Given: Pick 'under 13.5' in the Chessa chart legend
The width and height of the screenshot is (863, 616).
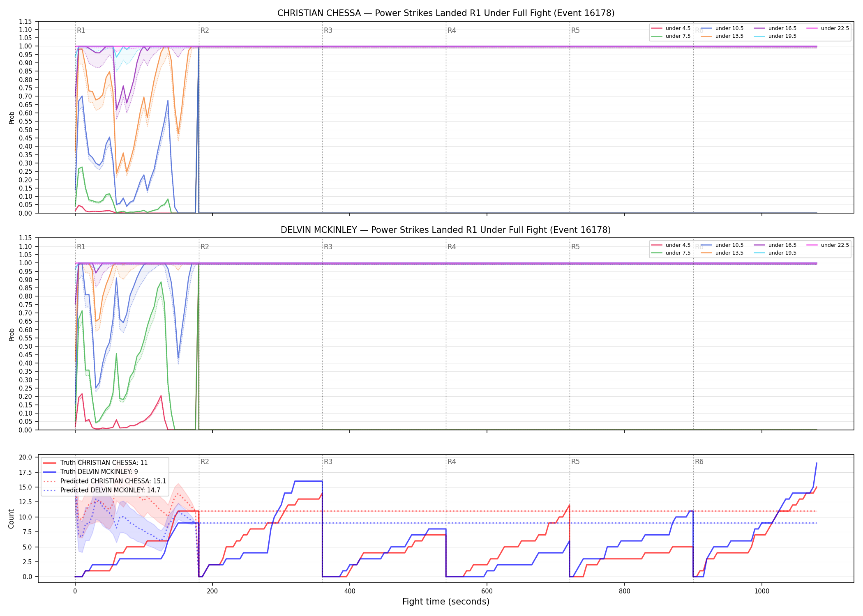Looking at the screenshot, I should pyautogui.click(x=722, y=36).
